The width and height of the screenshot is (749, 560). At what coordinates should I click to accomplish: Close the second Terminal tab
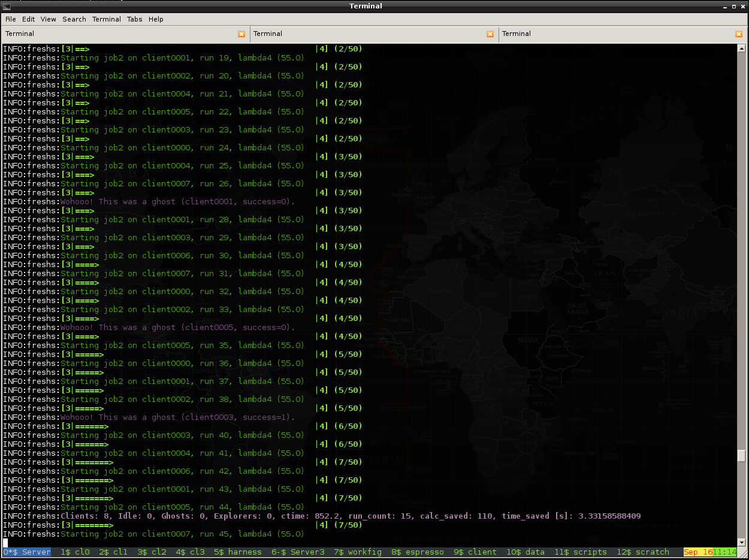click(490, 34)
